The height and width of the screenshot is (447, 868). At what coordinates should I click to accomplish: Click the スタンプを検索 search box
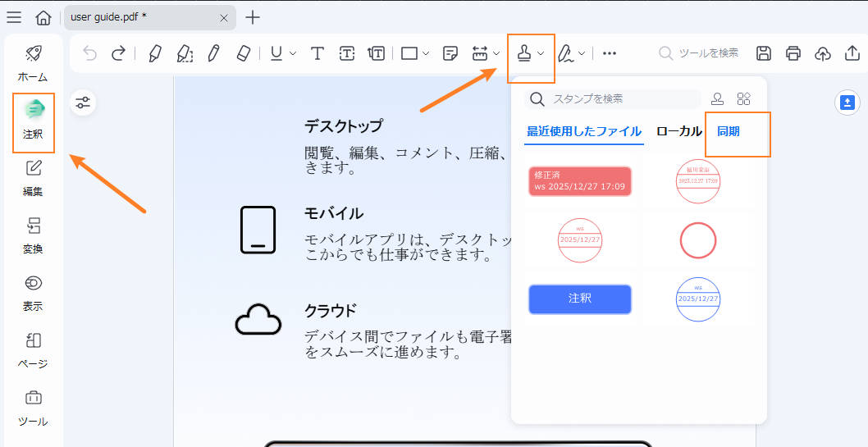coord(613,99)
